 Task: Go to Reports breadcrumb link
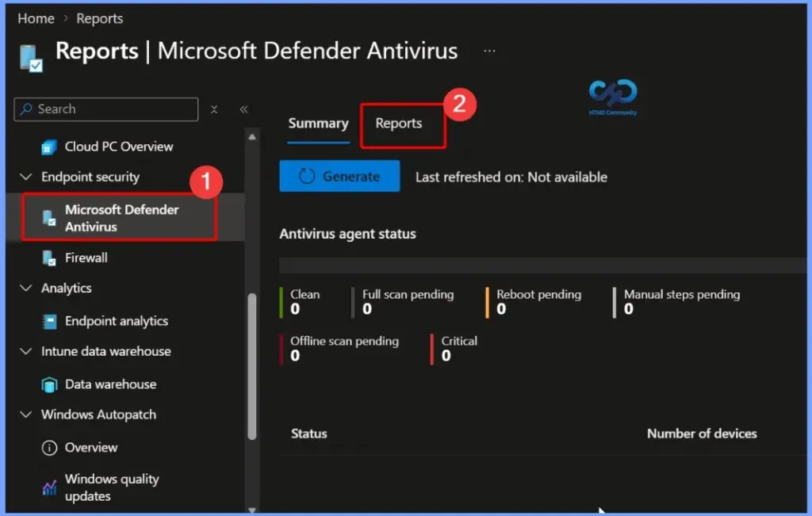[x=99, y=19]
